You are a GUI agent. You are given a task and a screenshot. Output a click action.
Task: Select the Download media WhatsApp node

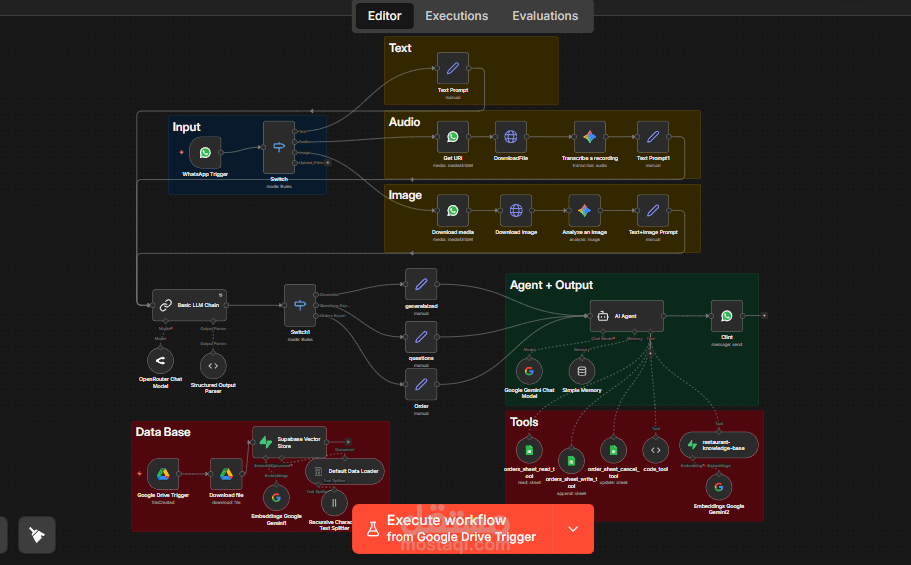[453, 211]
